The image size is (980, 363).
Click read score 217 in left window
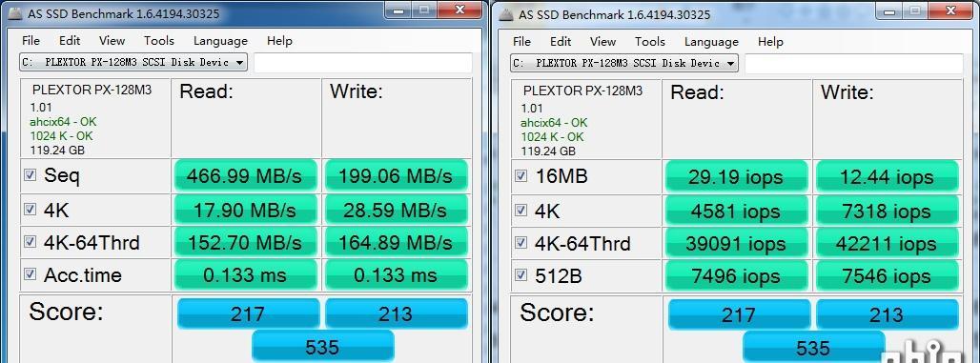tap(248, 313)
